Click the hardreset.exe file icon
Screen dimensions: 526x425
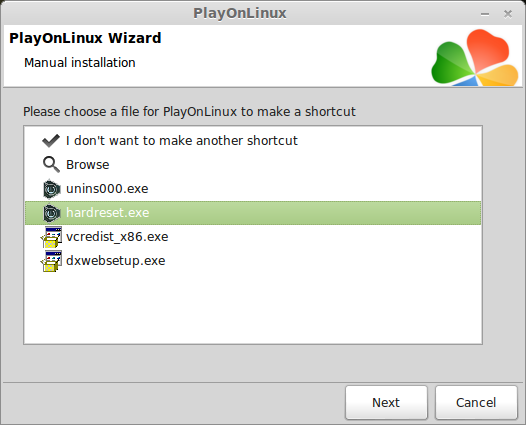(52, 213)
